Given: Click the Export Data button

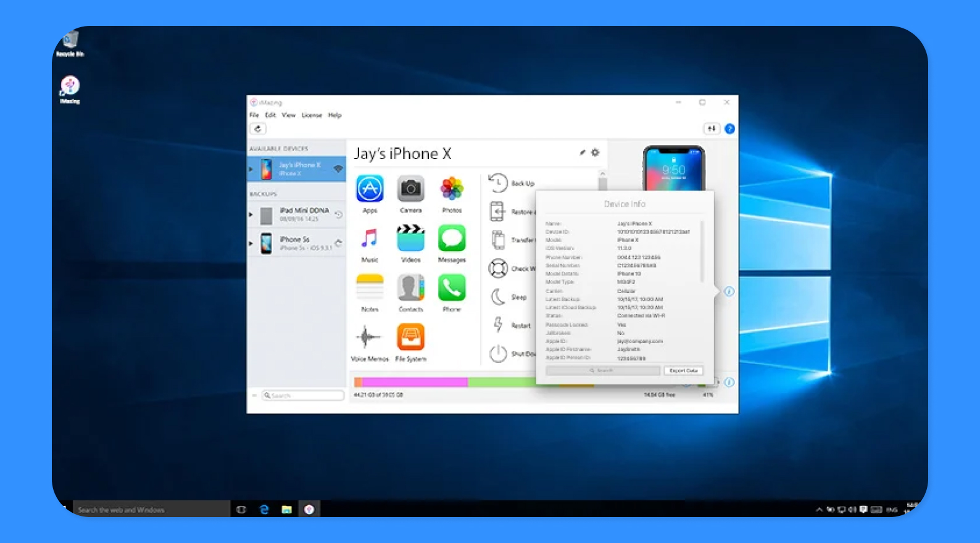Looking at the screenshot, I should [683, 371].
